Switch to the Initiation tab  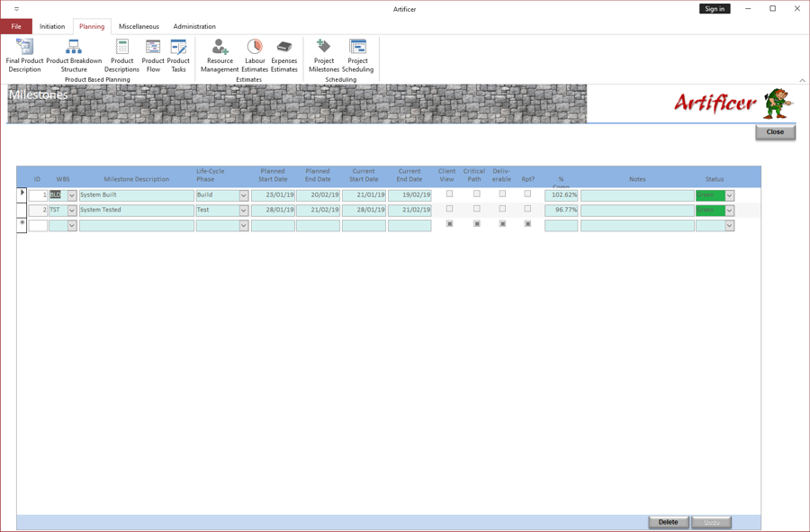tap(52, 26)
